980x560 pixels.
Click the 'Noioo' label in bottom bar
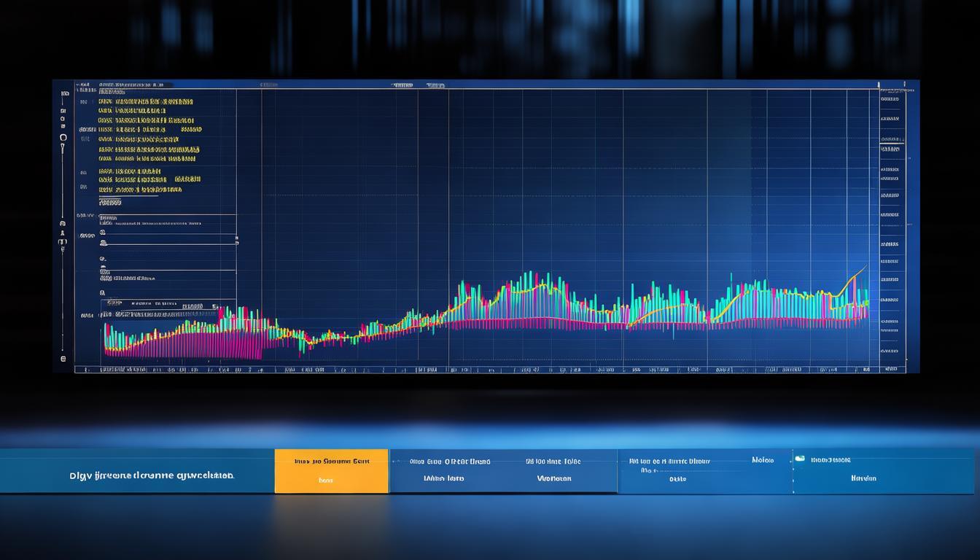[x=763, y=461]
